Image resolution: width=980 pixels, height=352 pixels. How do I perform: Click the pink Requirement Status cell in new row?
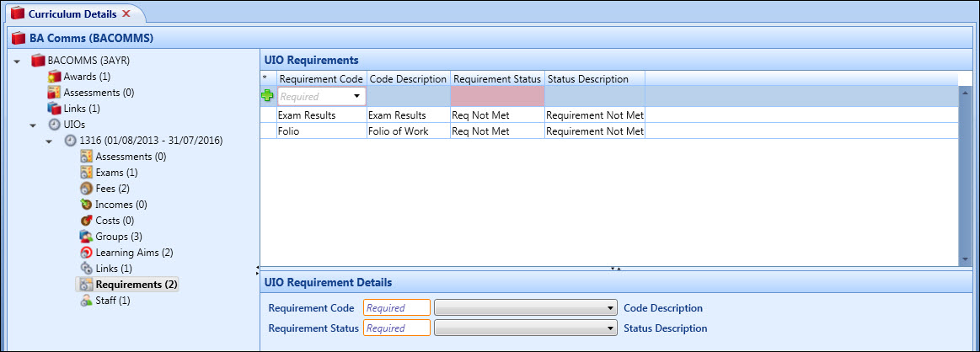click(497, 96)
